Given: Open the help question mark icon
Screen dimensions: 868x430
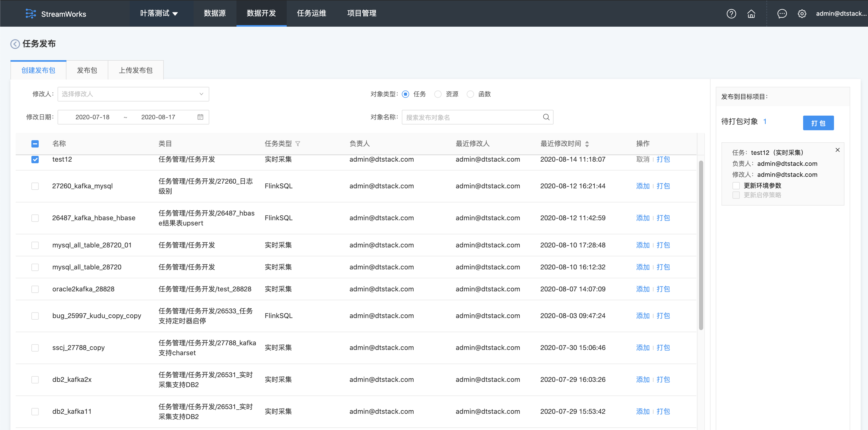Looking at the screenshot, I should click(x=731, y=14).
